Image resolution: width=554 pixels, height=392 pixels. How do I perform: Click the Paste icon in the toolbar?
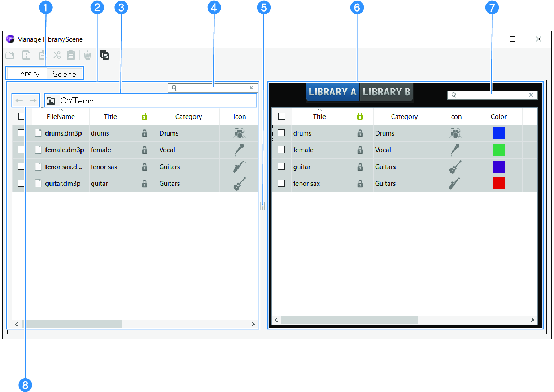[x=71, y=55]
